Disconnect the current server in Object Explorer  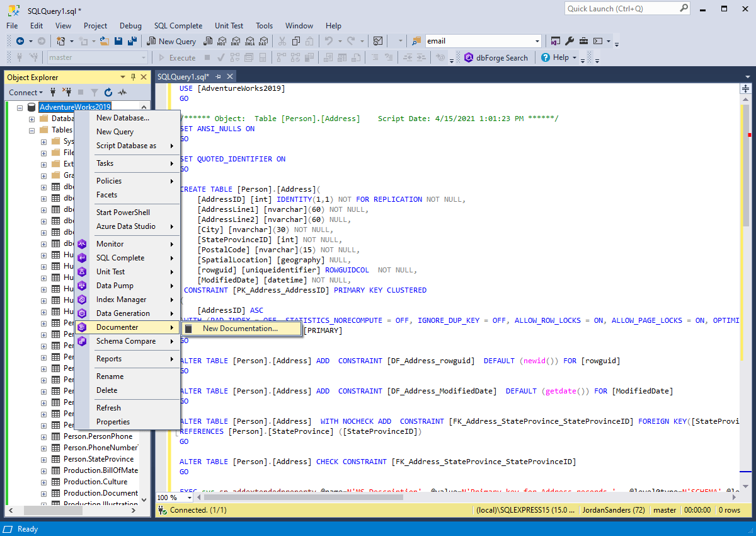[67, 92]
